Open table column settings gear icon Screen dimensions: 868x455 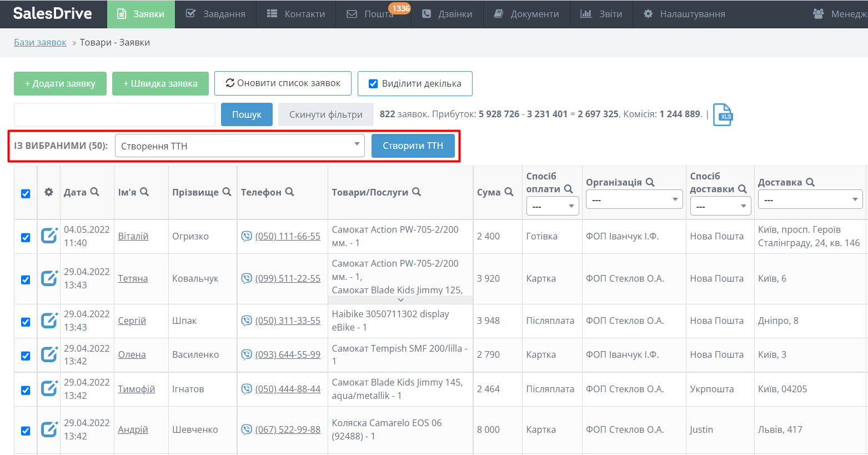click(49, 192)
